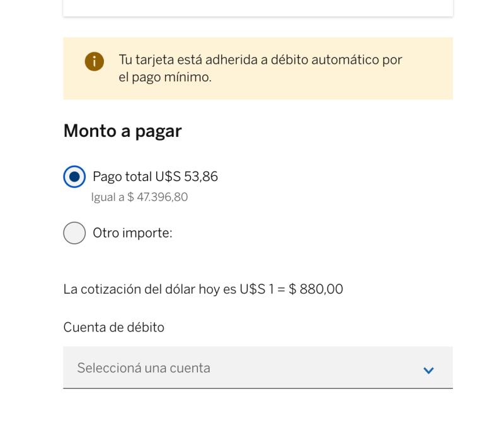Click the info icon in the yellow notice
The width and height of the screenshot is (504, 440).
pos(94,61)
